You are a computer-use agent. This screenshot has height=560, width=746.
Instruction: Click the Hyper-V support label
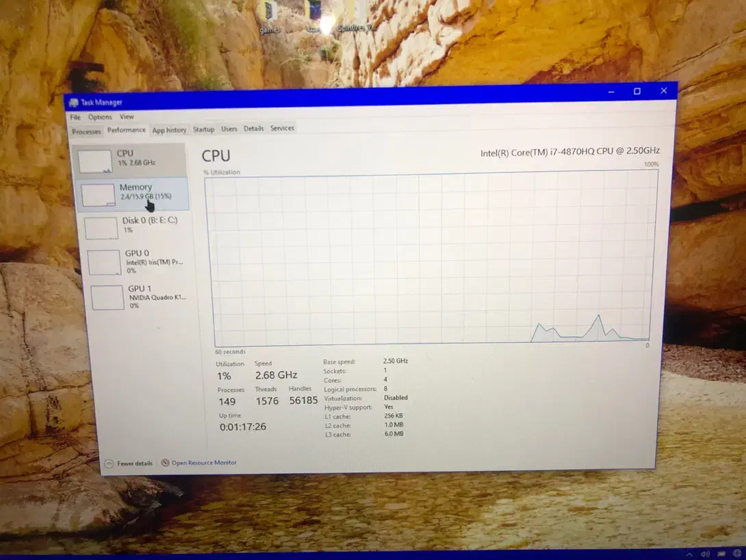pos(348,408)
